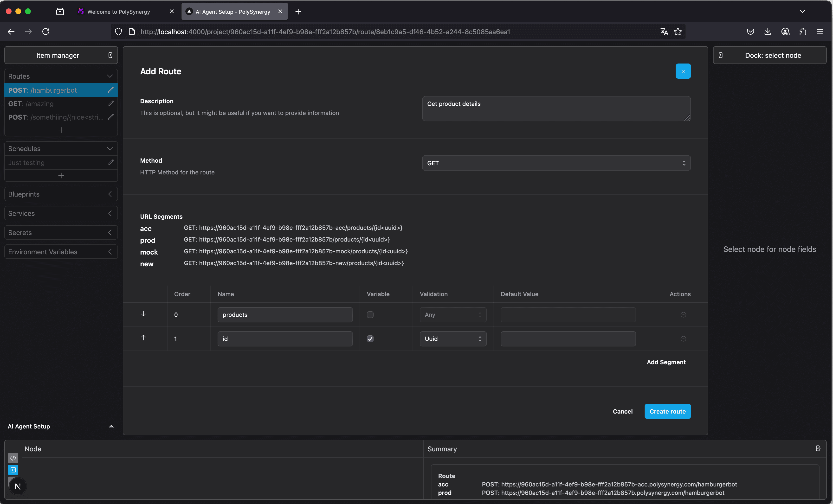
Task: Open the browser translate icon
Action: tap(664, 32)
